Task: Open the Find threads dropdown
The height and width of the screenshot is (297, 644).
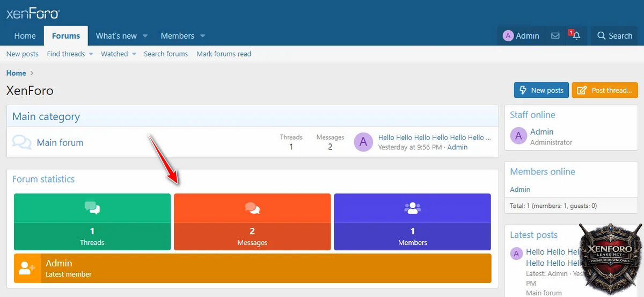Action: pyautogui.click(x=91, y=54)
